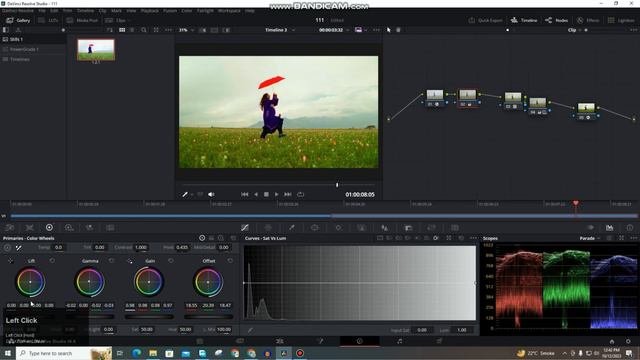Open the RGB Mixer palette

[x=89, y=228]
